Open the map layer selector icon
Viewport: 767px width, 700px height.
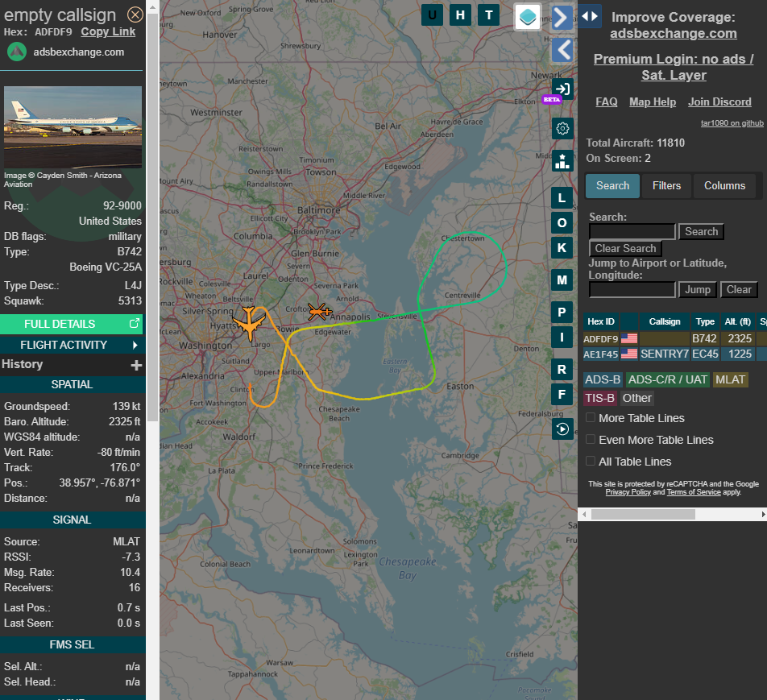pyautogui.click(x=527, y=17)
